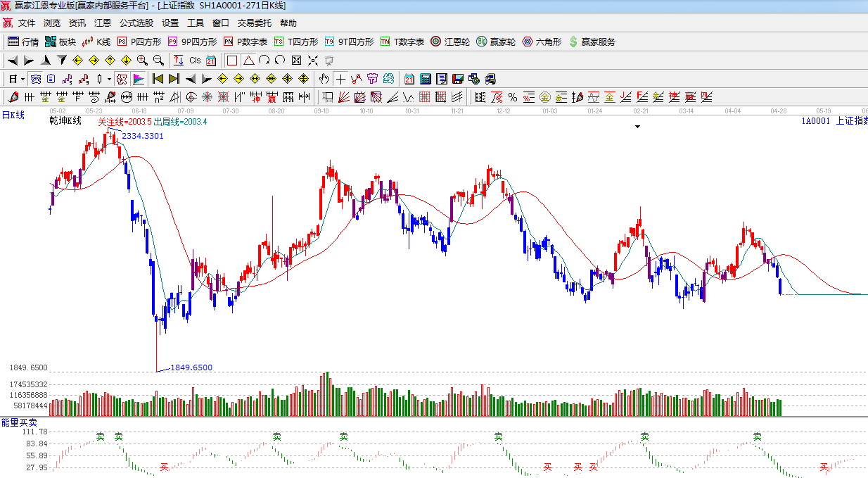The image size is (868, 478).
Task: Expand the candlestick style dropdown arrow
Action: point(109,79)
